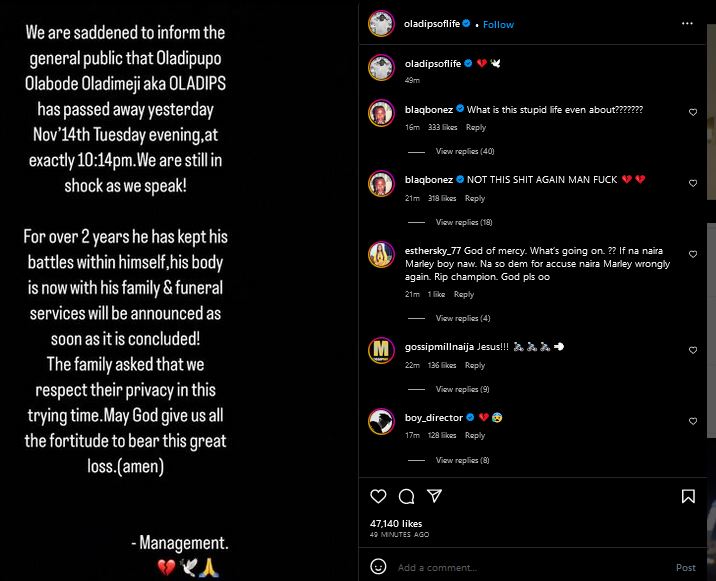Image resolution: width=716 pixels, height=581 pixels.
Task: Follow the oladipsoflife account
Action: pos(498,24)
